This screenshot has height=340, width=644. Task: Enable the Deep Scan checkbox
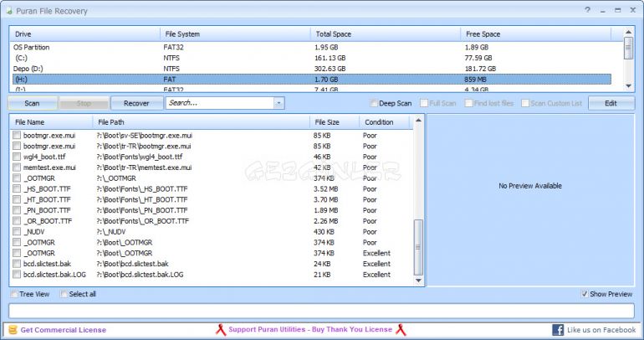pyautogui.click(x=374, y=103)
